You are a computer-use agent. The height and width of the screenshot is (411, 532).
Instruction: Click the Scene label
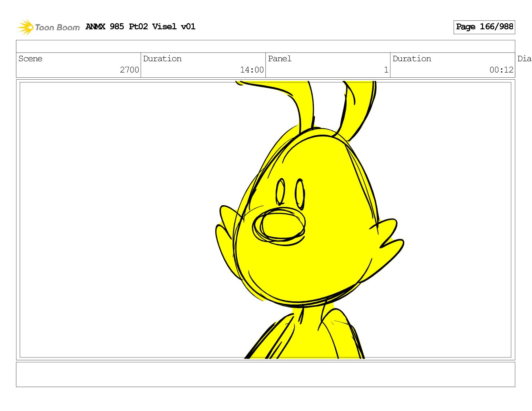30,59
